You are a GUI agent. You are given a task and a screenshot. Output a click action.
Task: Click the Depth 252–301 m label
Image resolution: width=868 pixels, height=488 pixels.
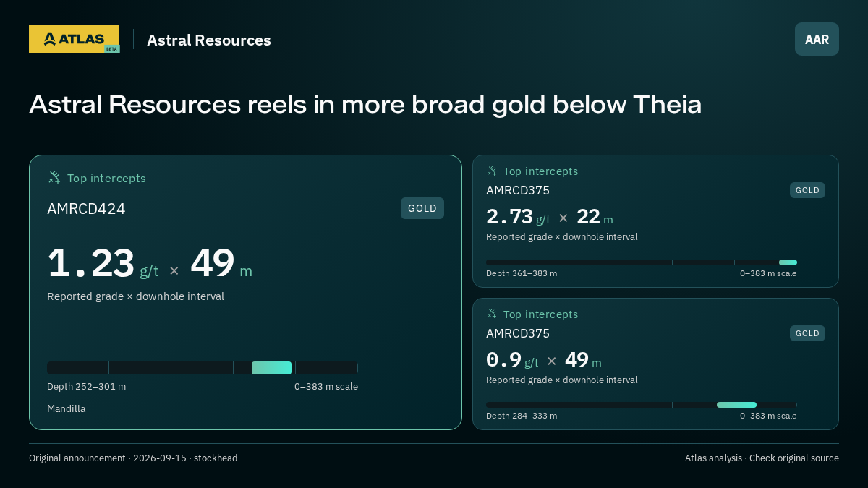pos(86,387)
